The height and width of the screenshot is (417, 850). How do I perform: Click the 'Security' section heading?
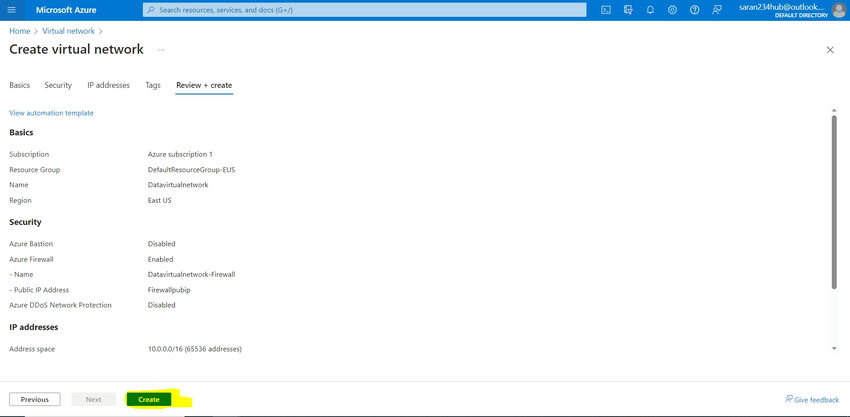tap(25, 222)
